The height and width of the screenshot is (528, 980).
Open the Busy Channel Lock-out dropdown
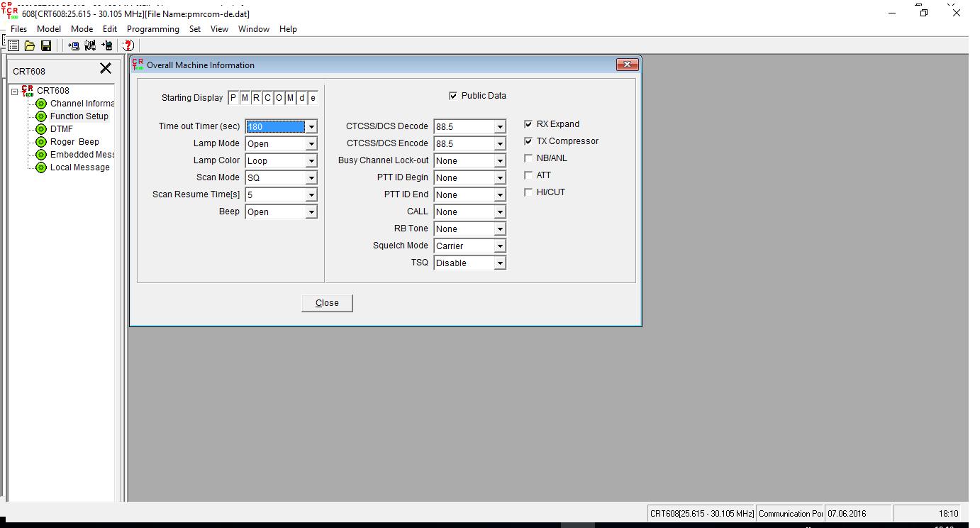pos(500,161)
